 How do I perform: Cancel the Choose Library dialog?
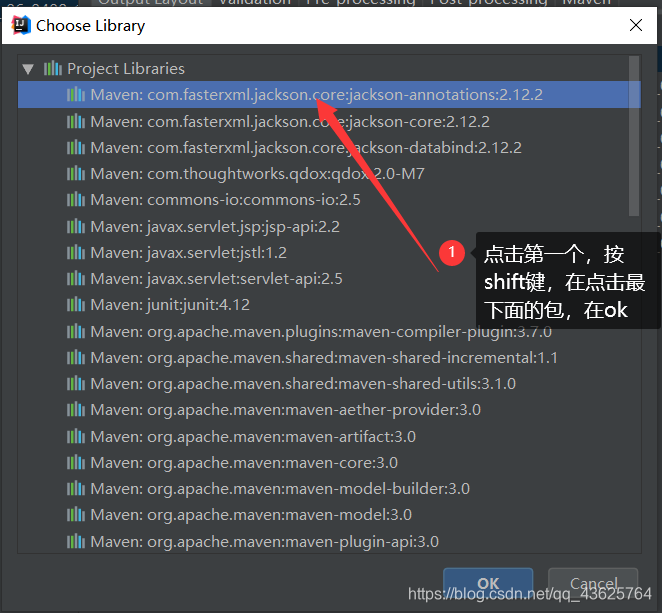[x=593, y=584]
